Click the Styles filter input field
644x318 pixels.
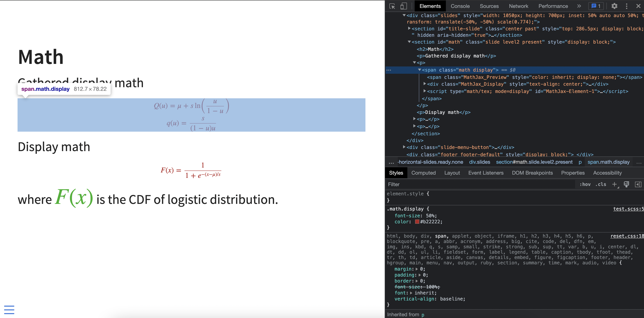pos(481,184)
